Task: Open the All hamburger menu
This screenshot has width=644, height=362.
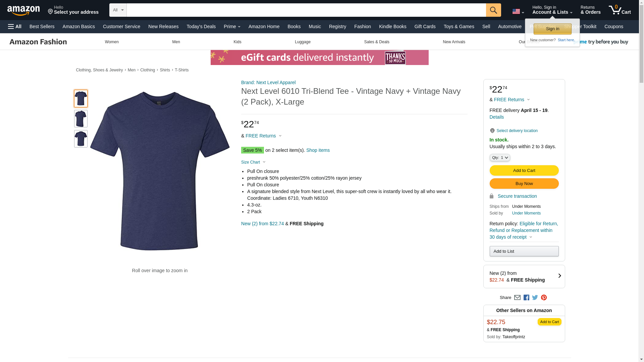Action: point(15,26)
